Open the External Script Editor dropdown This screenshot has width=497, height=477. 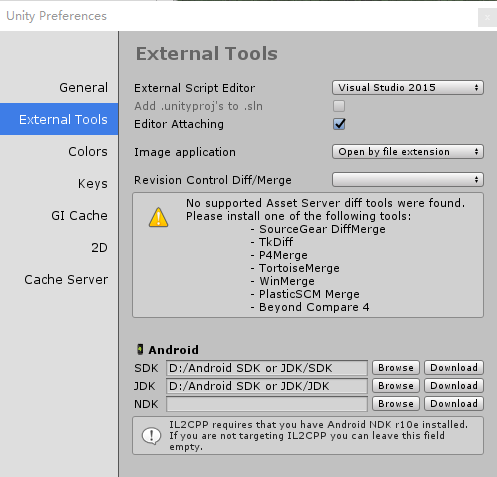click(408, 88)
